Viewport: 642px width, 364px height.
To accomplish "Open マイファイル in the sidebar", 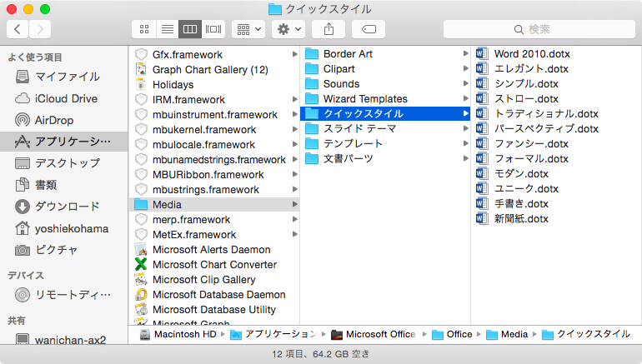I will (64, 77).
